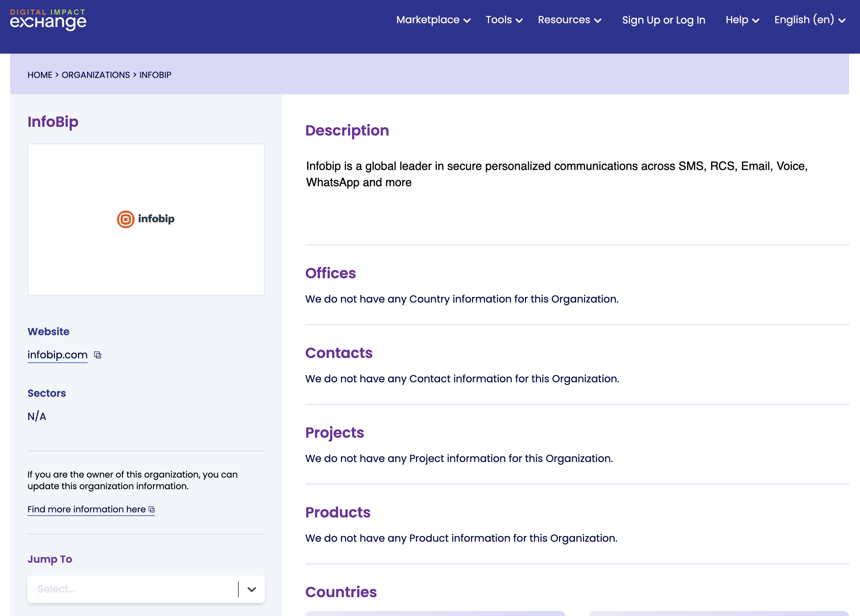This screenshot has width=860, height=616.
Task: Change language via English (en) dropdown
Action: (810, 20)
